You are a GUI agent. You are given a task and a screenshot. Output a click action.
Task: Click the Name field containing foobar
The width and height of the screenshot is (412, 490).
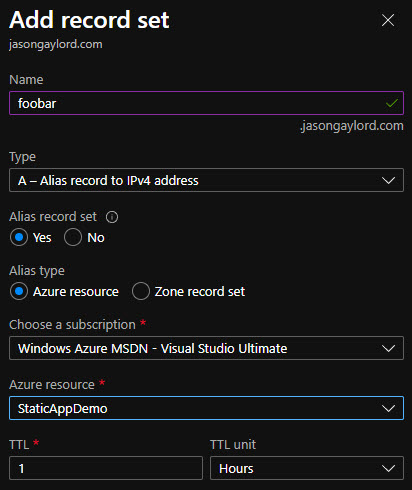206,103
